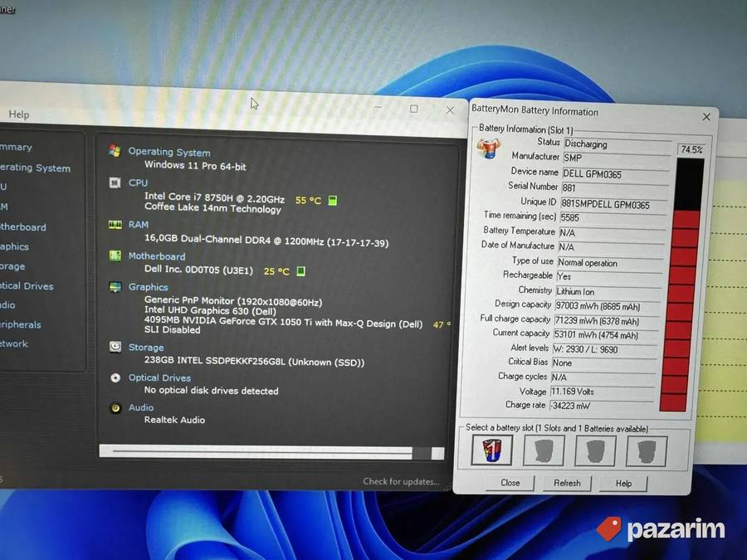Click the Manufacturer field showing SMP
The height and width of the screenshot is (560, 747).
(617, 158)
